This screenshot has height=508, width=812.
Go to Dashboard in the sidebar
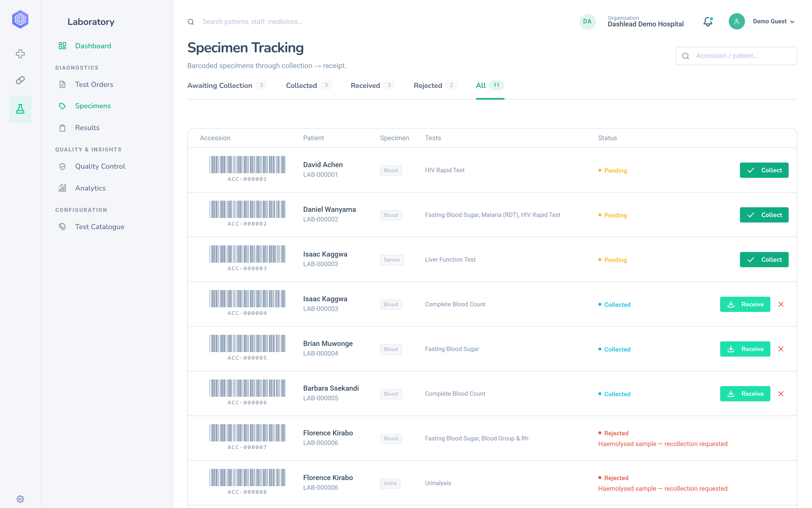coord(93,46)
